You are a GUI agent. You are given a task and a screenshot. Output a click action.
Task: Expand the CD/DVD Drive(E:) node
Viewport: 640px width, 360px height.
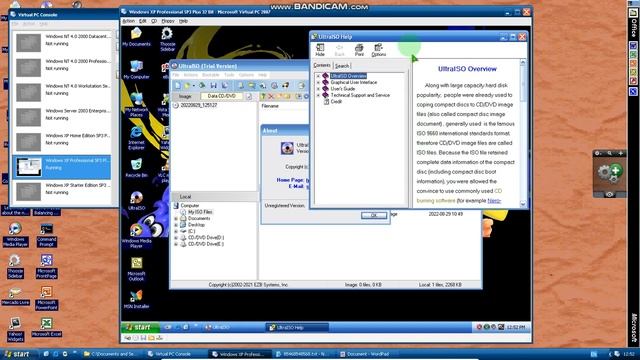click(x=176, y=244)
